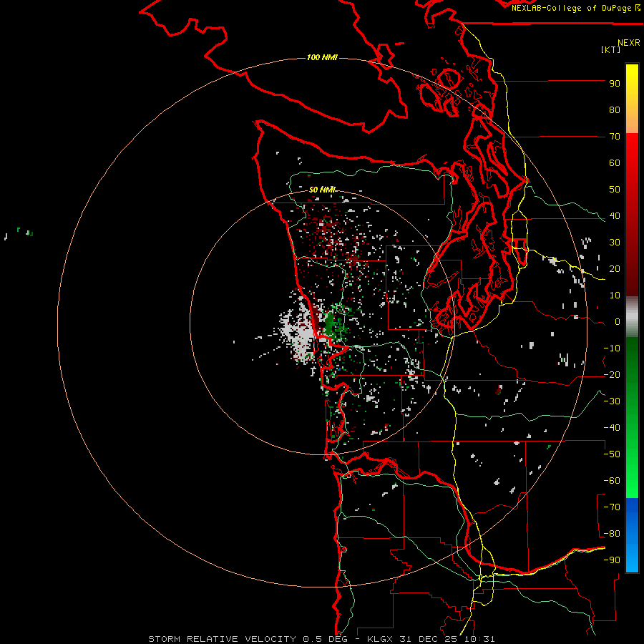Click the -50 value on the scale

coord(612,454)
